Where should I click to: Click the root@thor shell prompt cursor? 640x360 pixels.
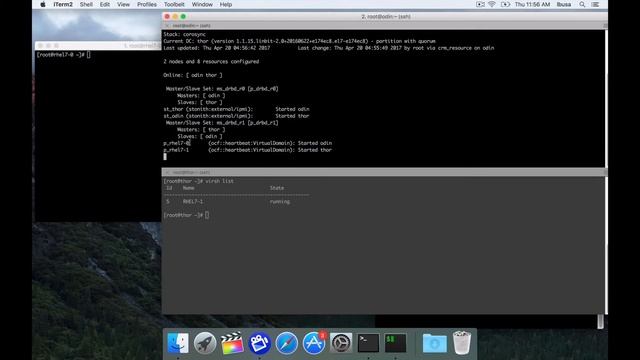pyautogui.click(x=207, y=215)
